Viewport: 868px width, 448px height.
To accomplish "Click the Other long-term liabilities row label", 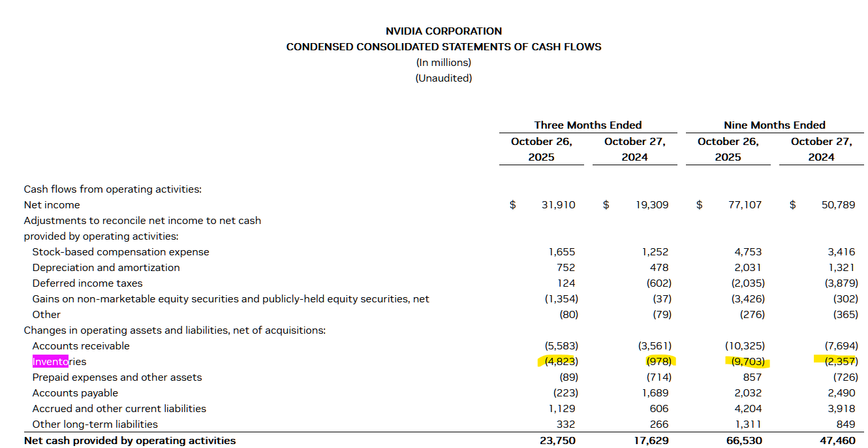I will (95, 424).
